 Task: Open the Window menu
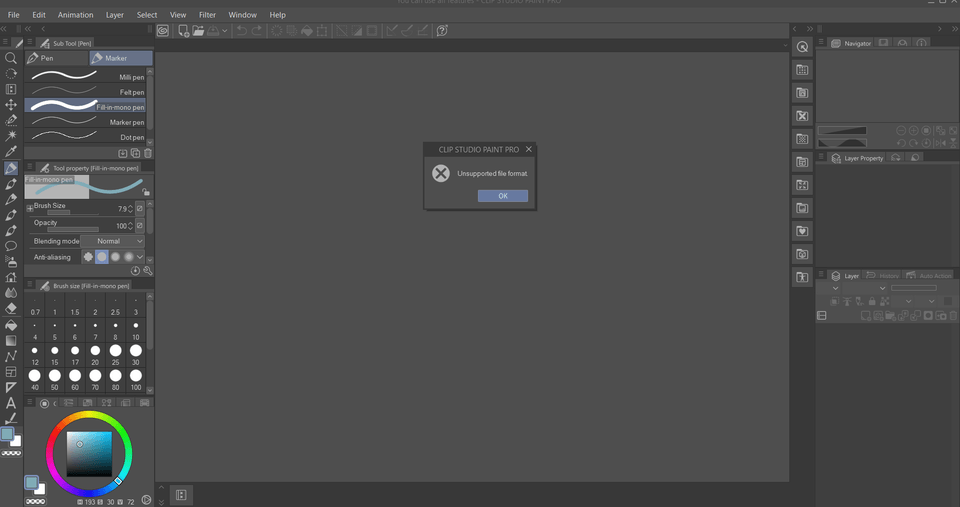242,15
